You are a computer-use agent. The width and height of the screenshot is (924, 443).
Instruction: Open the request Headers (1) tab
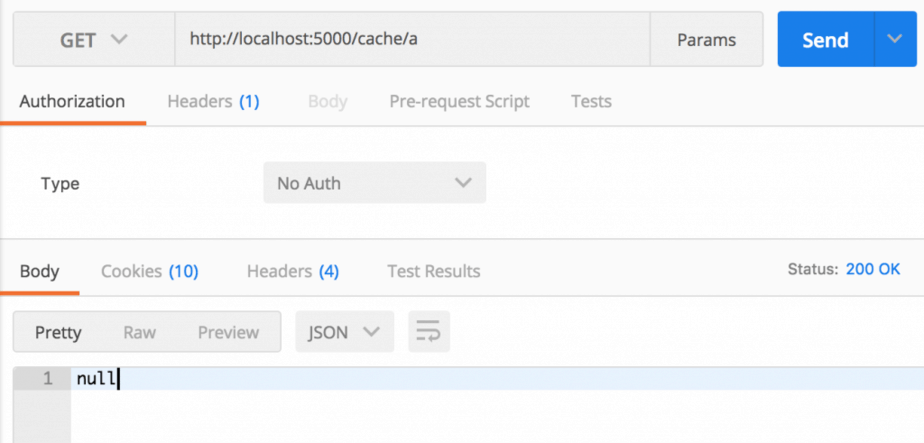tap(213, 101)
